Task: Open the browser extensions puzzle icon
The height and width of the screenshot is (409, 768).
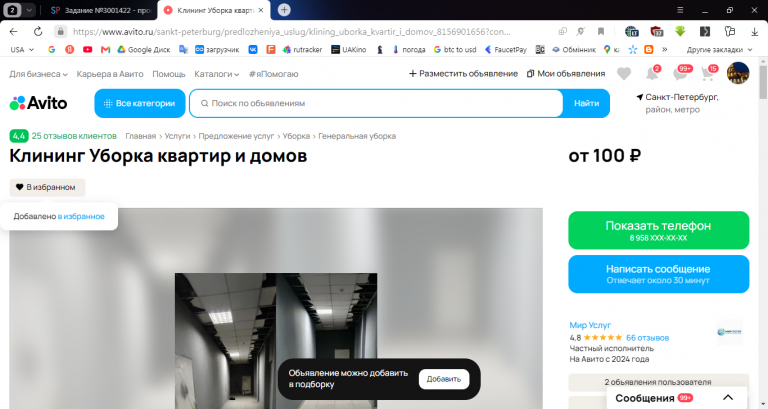Action: click(x=730, y=31)
